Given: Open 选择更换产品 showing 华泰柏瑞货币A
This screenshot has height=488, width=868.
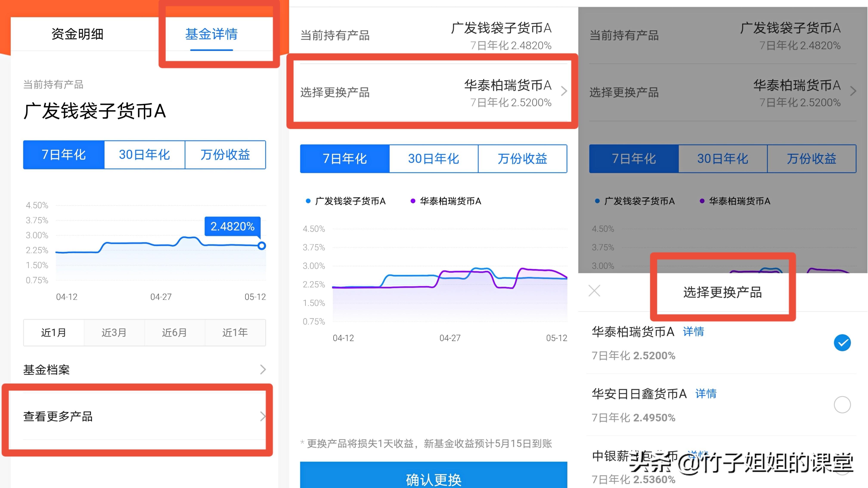Looking at the screenshot, I should 431,92.
